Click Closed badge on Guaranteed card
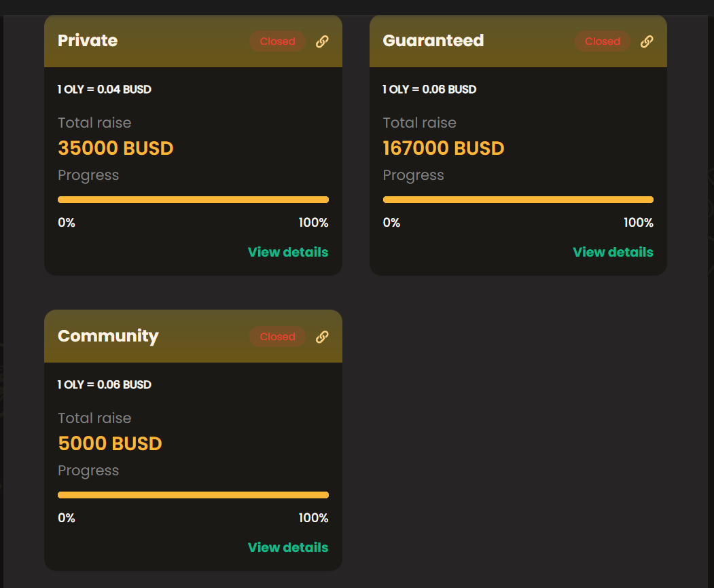This screenshot has width=714, height=588. [603, 41]
